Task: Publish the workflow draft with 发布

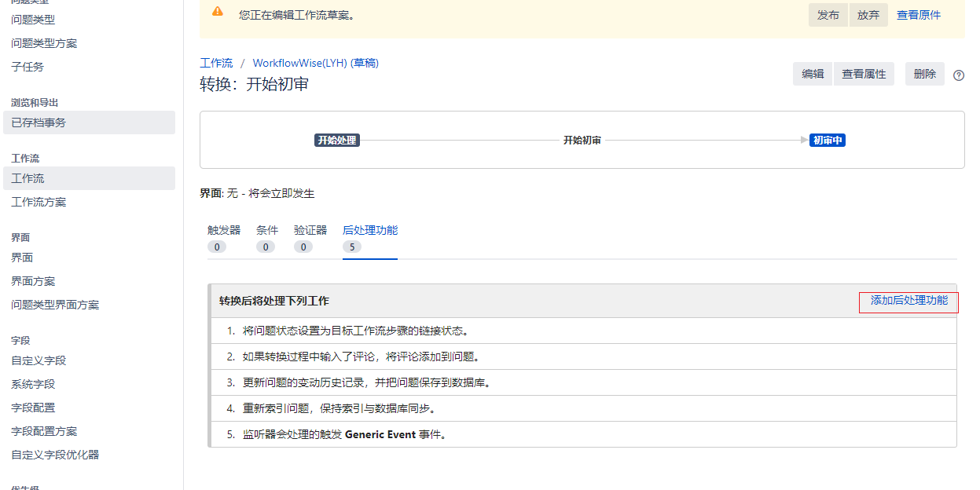Action: pos(828,15)
